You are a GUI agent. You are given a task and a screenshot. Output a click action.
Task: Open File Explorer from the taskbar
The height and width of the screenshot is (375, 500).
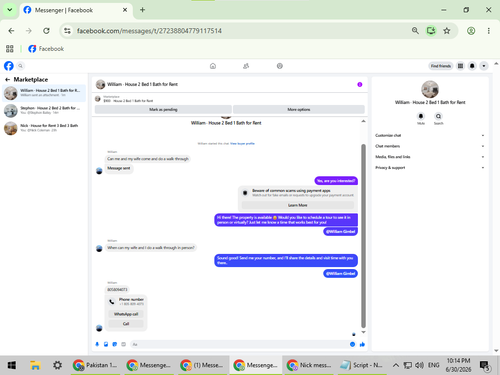tap(35, 365)
